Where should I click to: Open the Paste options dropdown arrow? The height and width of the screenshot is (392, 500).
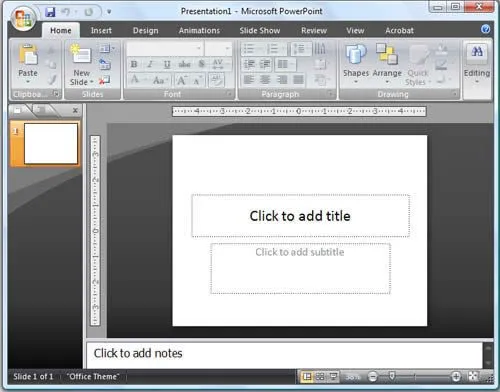[x=28, y=82]
